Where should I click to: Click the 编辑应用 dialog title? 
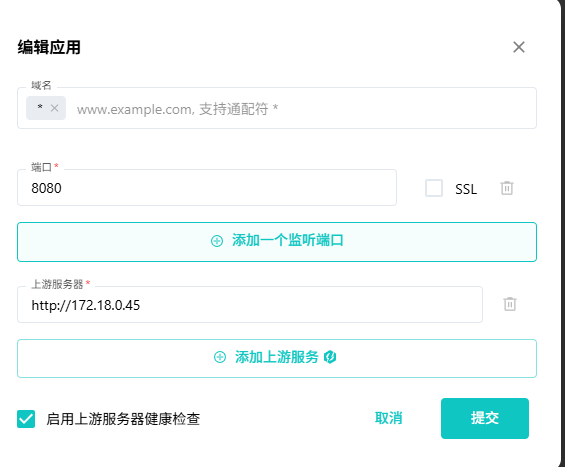49,47
